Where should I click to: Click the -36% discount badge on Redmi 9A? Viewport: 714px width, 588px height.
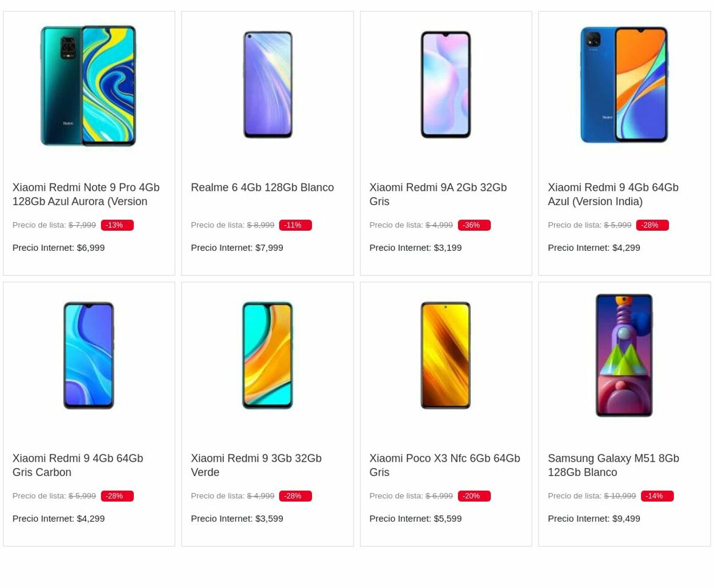click(474, 225)
